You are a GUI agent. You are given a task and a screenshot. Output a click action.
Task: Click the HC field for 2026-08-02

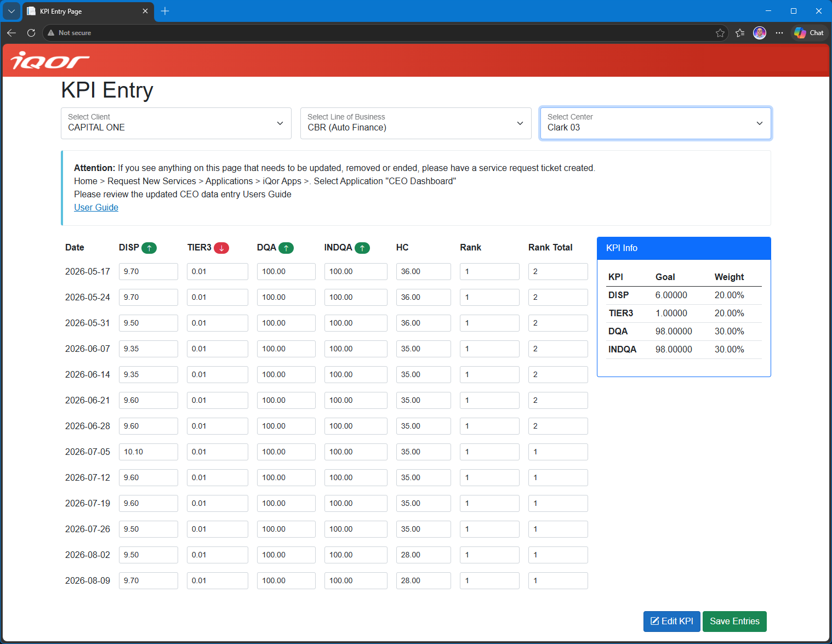(424, 555)
